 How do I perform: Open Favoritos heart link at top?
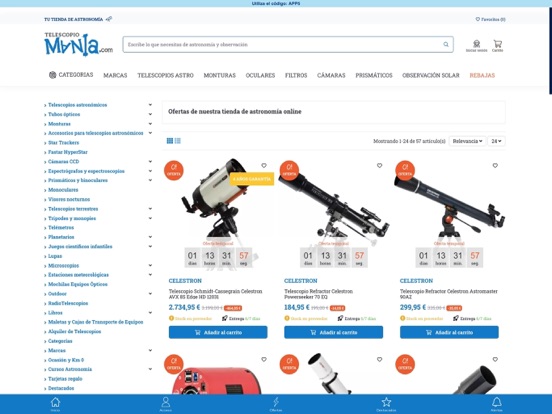tap(490, 19)
